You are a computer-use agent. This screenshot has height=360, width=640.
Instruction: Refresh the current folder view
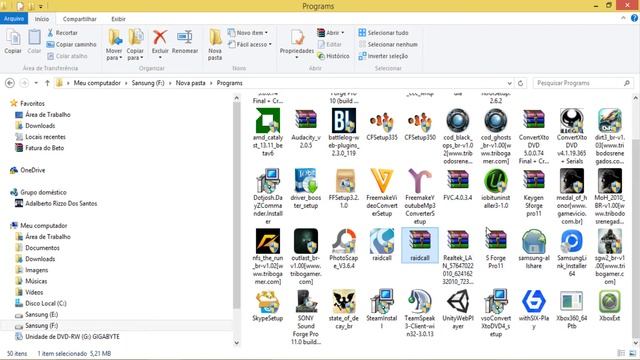coord(520,83)
